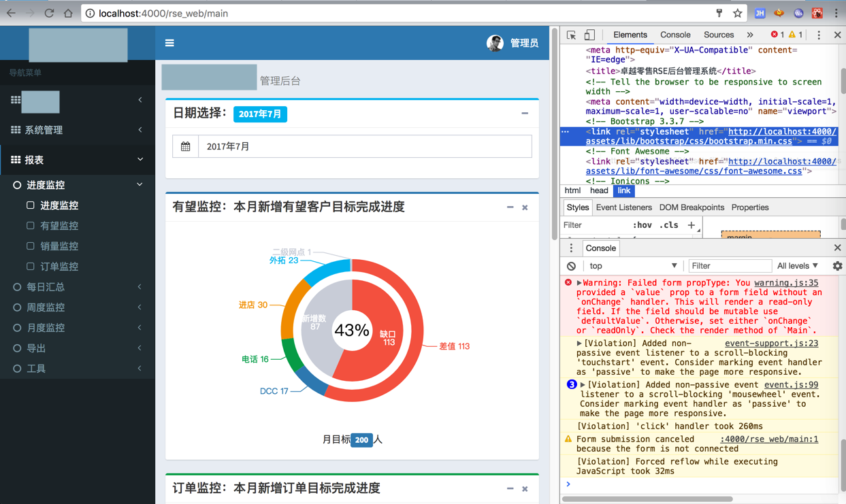Add new style rule plus icon
Image resolution: width=846 pixels, height=504 pixels.
(x=692, y=225)
